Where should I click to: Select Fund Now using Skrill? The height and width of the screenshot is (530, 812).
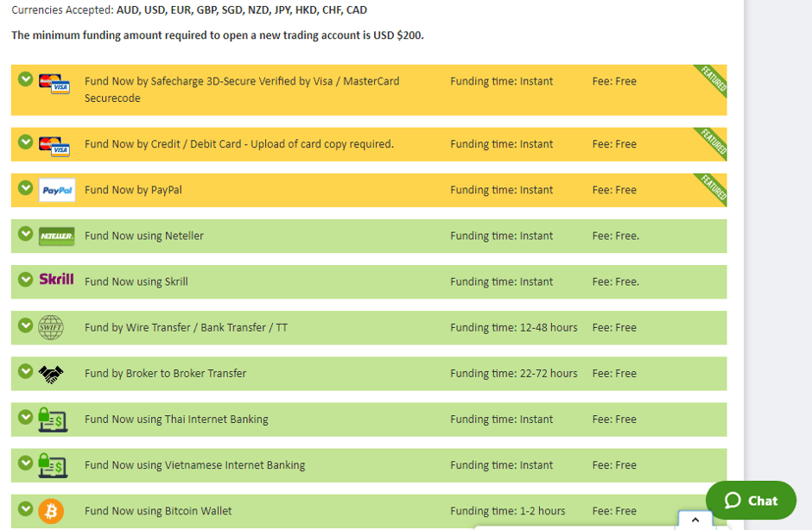[x=136, y=281]
